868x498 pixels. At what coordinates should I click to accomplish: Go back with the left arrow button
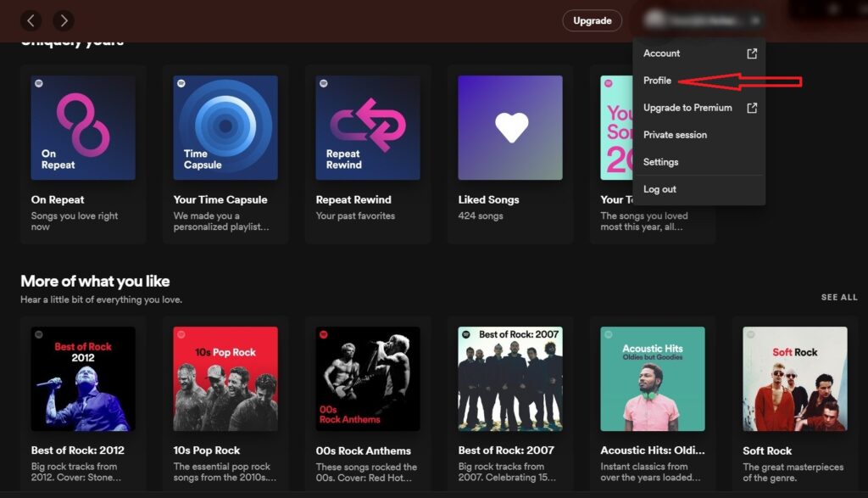[x=31, y=21]
